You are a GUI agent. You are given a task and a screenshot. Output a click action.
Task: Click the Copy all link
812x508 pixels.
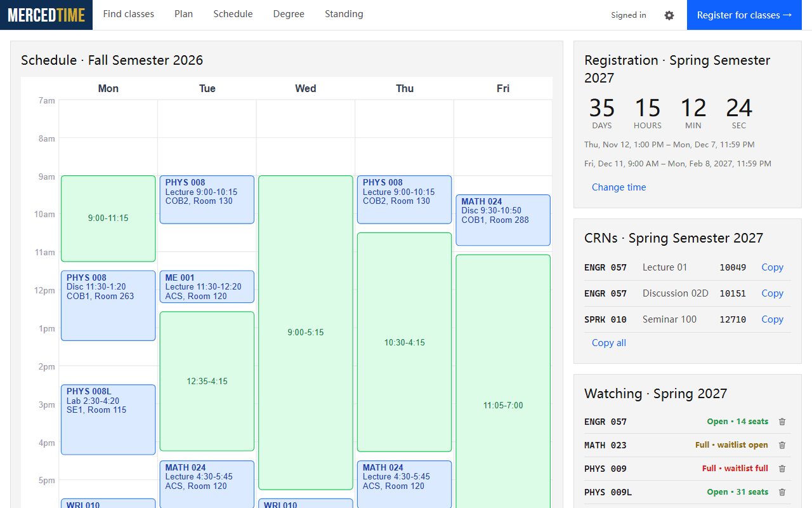click(609, 343)
